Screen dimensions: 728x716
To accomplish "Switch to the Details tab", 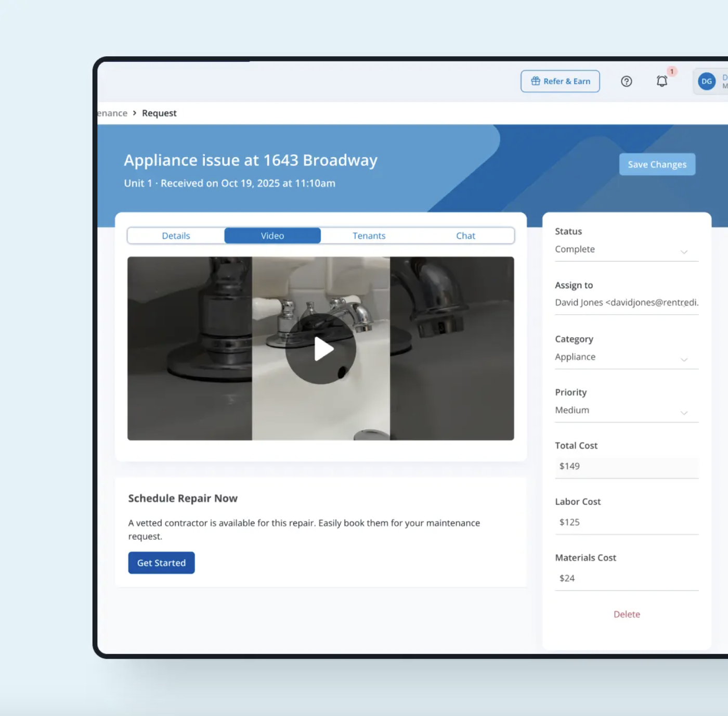I will coord(176,236).
